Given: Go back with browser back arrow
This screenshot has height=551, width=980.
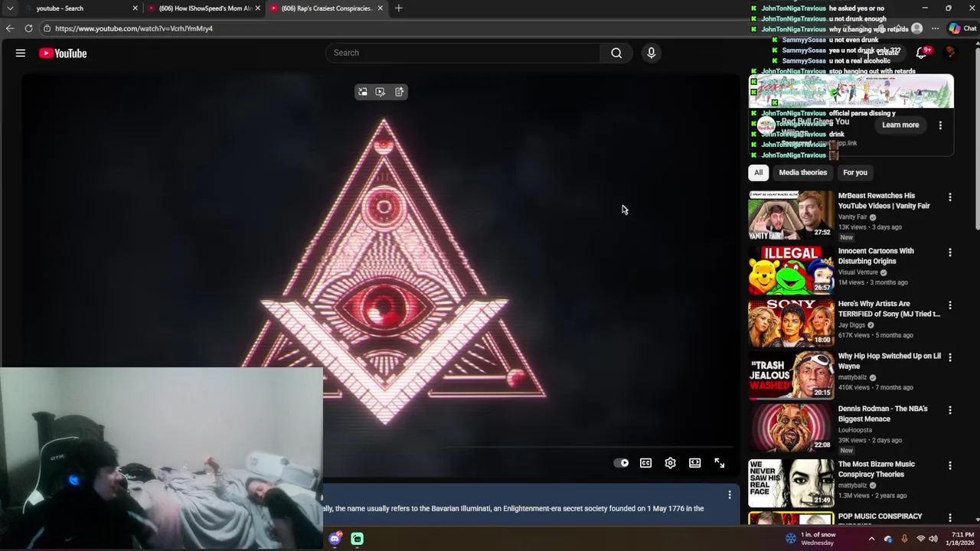Looking at the screenshot, I should pyautogui.click(x=9, y=28).
